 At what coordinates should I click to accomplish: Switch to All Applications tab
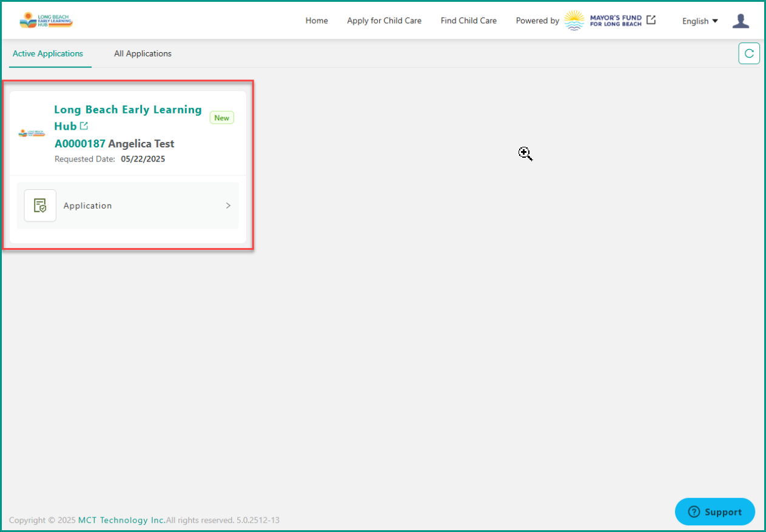[x=143, y=53]
